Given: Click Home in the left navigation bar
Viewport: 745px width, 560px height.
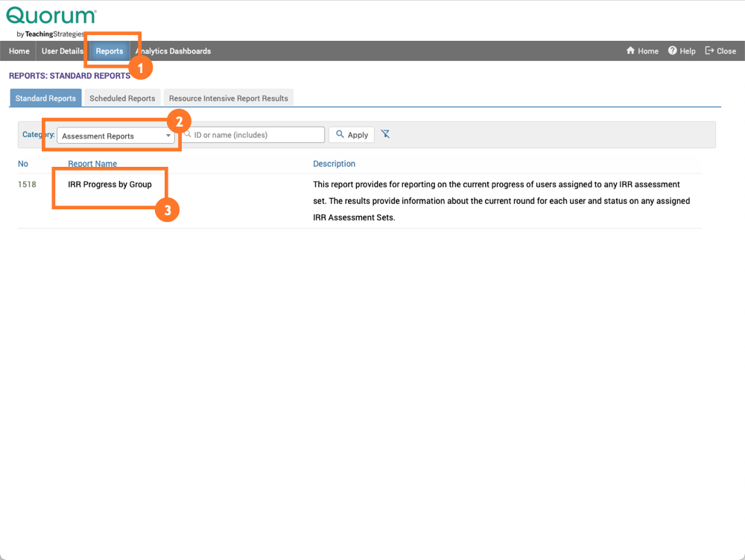Looking at the screenshot, I should click(x=19, y=51).
